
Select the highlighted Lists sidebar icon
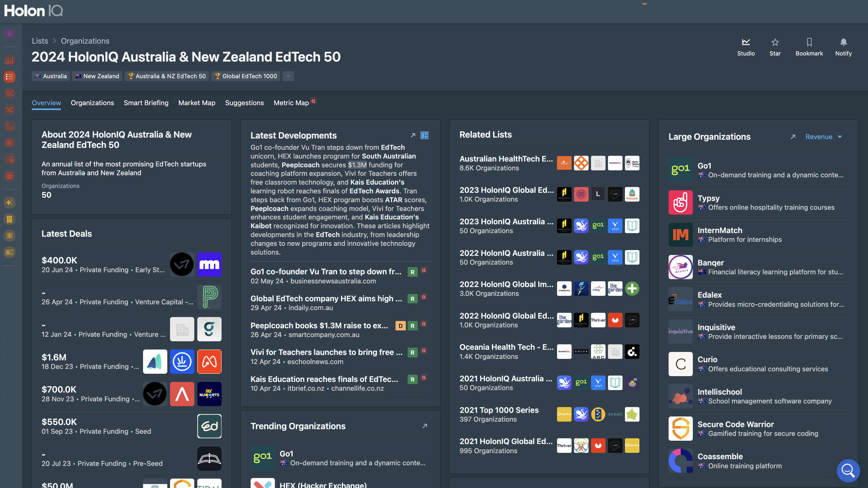pos(9,77)
